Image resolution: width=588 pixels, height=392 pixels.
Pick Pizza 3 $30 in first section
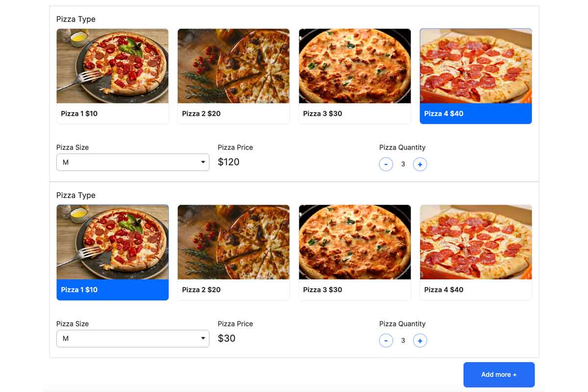pos(355,76)
